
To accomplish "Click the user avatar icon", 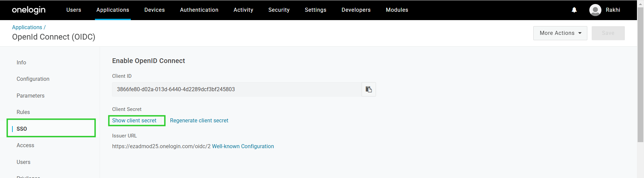I will point(595,10).
